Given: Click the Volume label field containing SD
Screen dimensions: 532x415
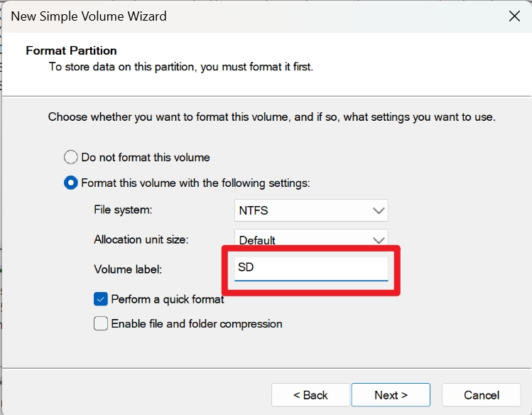Looking at the screenshot, I should click(x=311, y=269).
